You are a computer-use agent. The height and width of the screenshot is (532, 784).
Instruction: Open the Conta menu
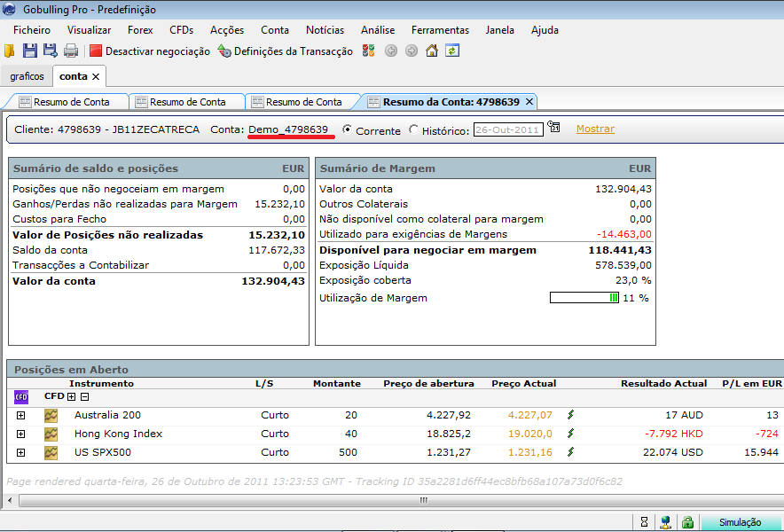275,30
